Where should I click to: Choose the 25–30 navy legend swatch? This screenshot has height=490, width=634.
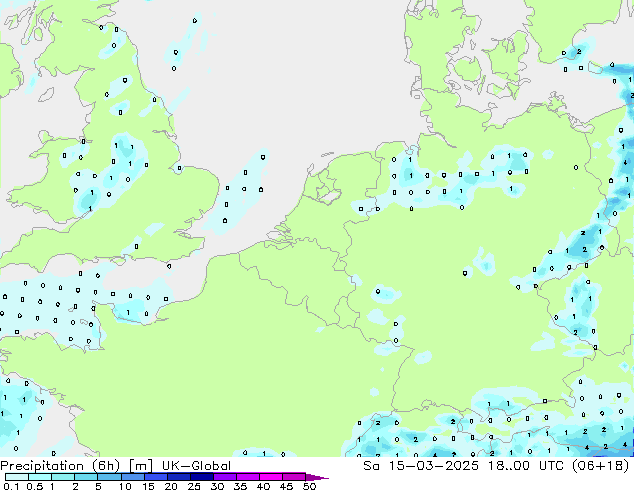click(x=202, y=477)
